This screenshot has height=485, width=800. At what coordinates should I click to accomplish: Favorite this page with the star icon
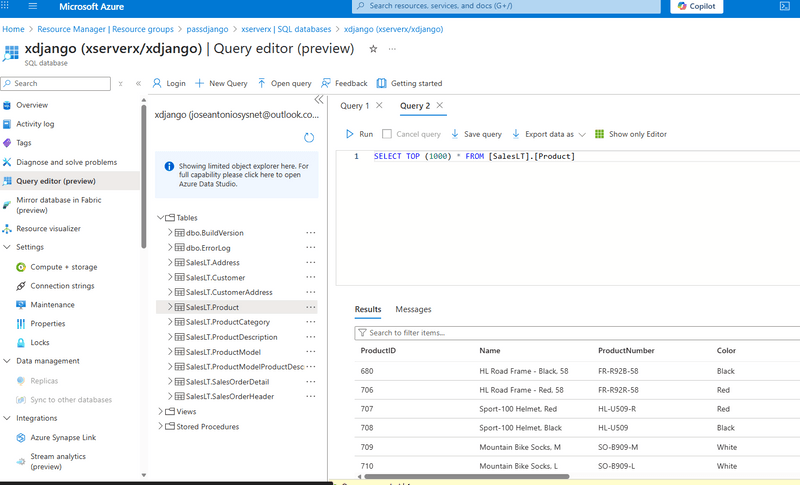(373, 49)
